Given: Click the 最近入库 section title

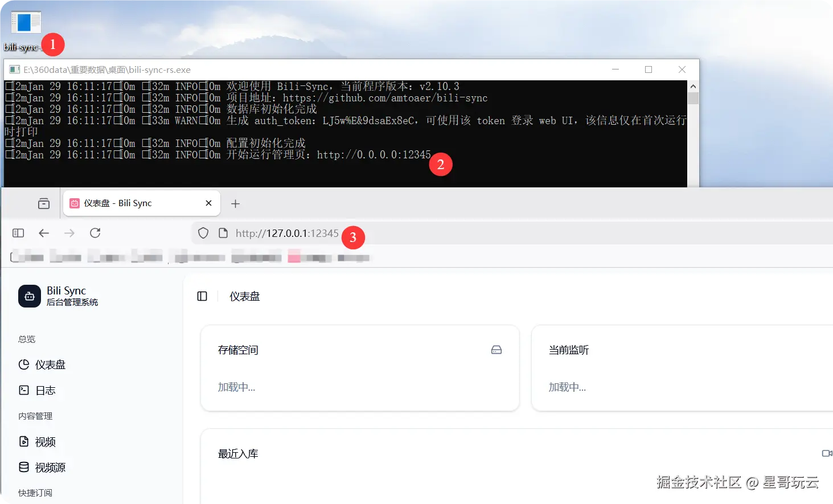Looking at the screenshot, I should pos(238,453).
